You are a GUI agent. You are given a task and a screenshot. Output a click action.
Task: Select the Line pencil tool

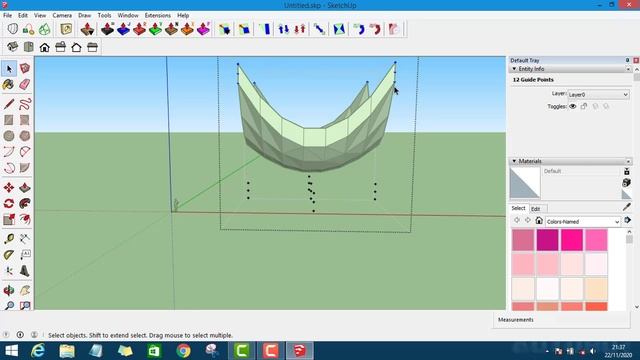point(9,104)
